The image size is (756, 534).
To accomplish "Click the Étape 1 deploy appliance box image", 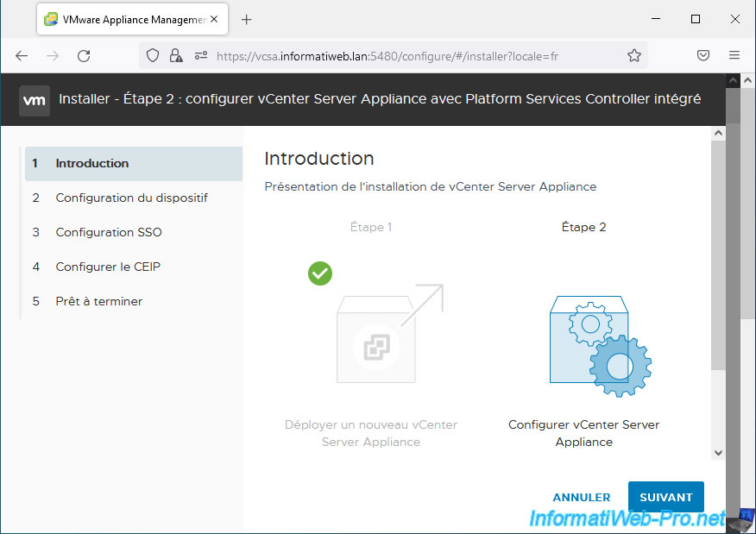I will pyautogui.click(x=389, y=334).
